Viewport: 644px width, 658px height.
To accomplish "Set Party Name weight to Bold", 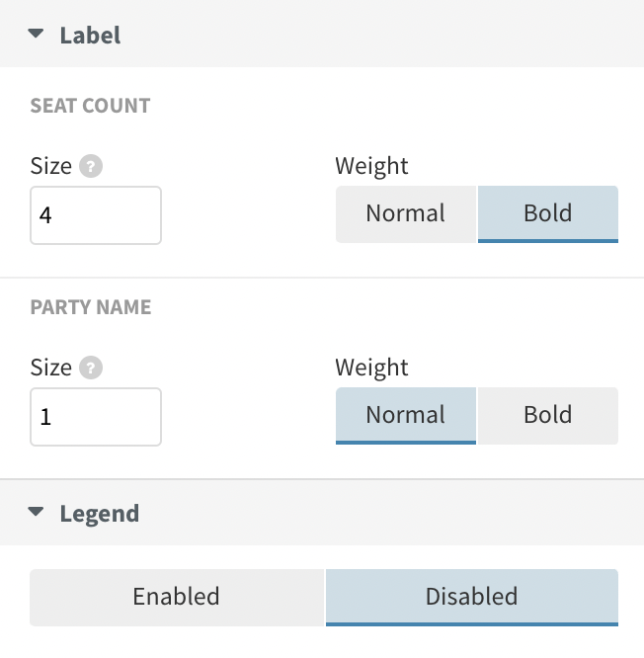I will [548, 415].
